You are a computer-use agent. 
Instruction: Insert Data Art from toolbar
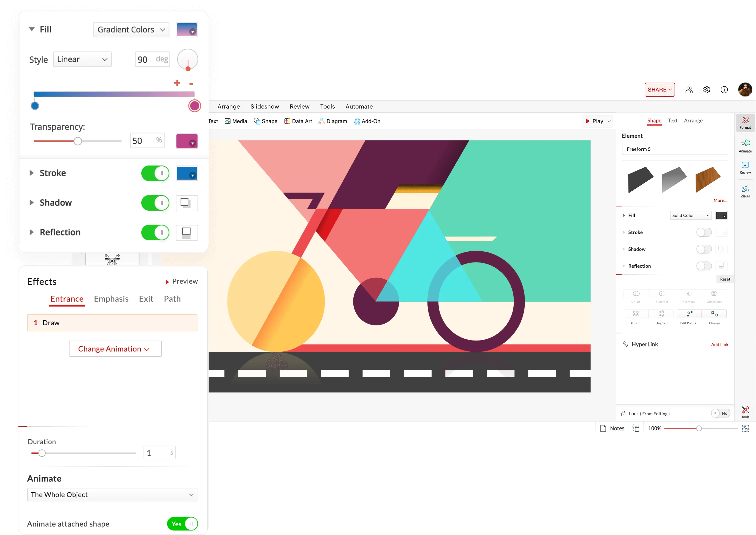point(298,121)
